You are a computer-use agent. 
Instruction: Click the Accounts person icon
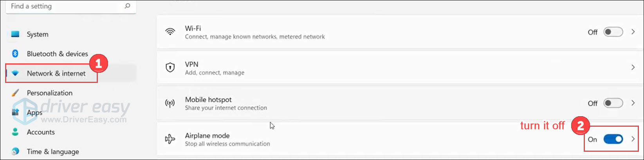coord(15,132)
